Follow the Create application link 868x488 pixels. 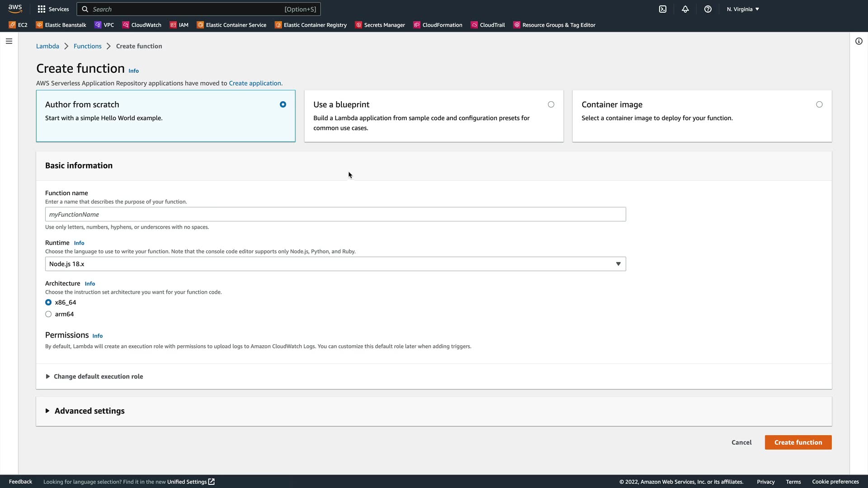(255, 83)
